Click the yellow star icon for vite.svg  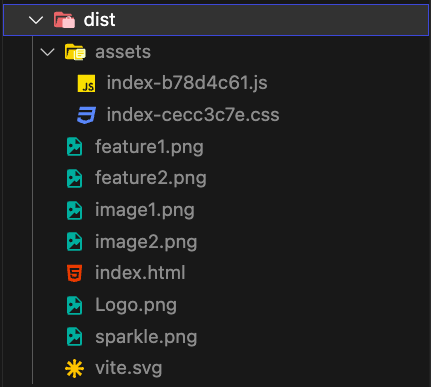(75, 369)
